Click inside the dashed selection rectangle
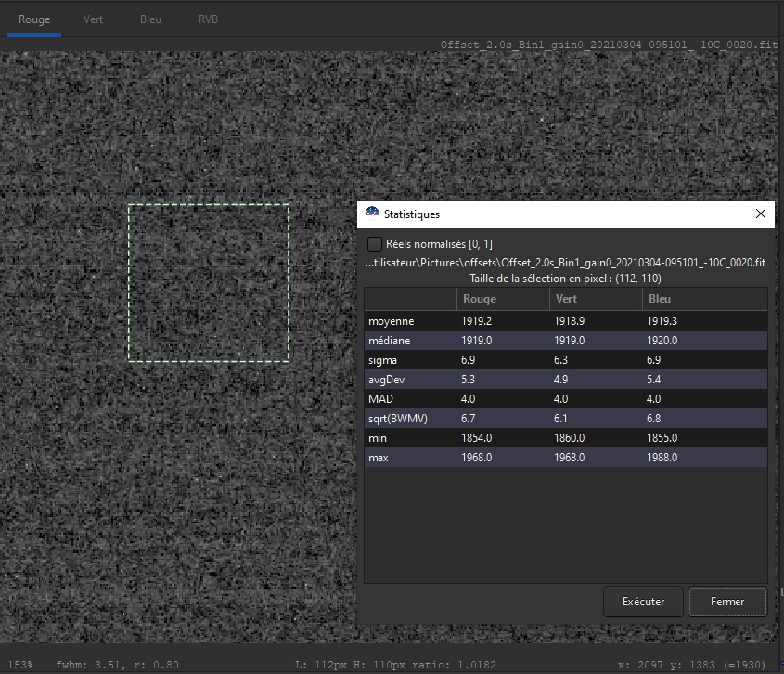Screen dimensions: 784x674 point(208,281)
